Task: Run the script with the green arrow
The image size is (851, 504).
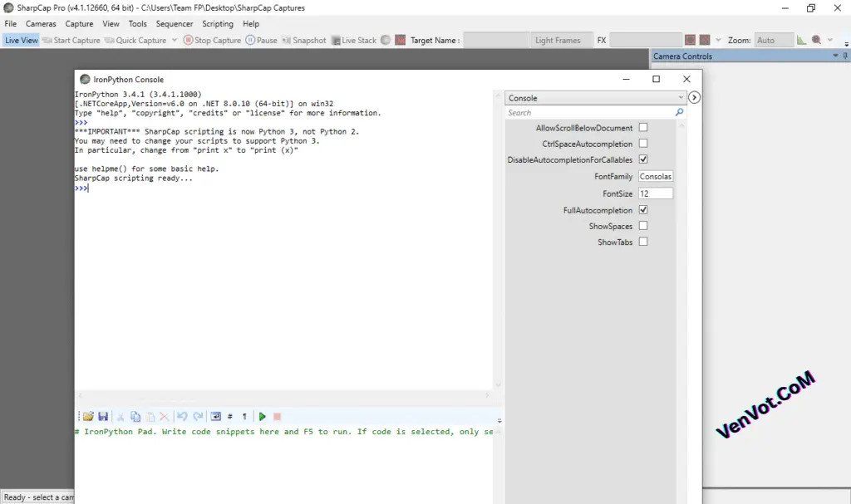Action: point(263,416)
